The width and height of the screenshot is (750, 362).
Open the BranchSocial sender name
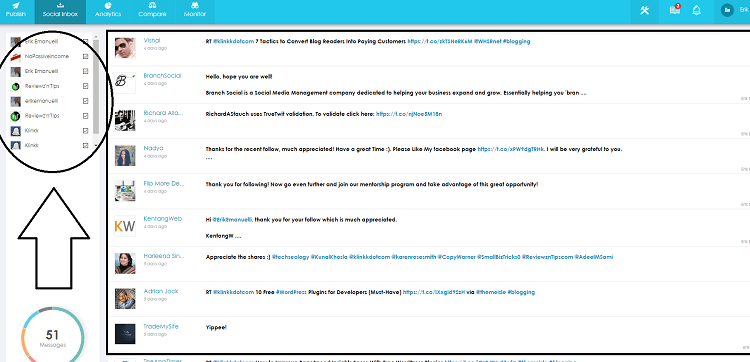162,76
